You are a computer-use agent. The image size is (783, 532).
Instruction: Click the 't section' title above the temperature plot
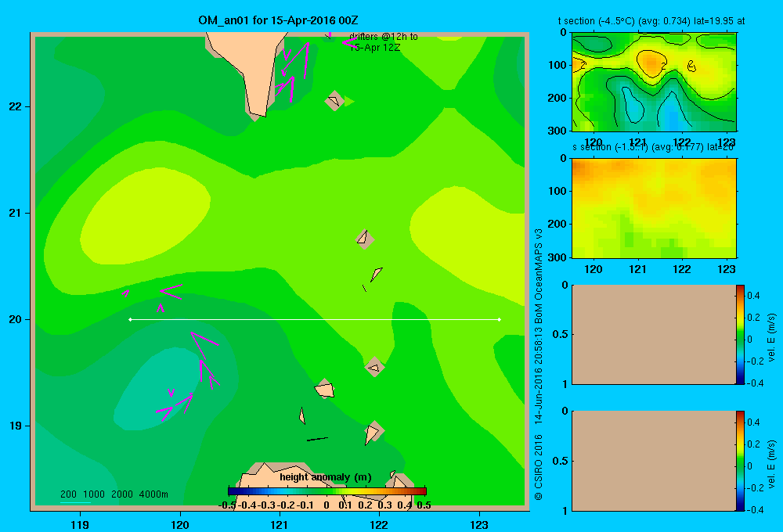tap(651, 21)
